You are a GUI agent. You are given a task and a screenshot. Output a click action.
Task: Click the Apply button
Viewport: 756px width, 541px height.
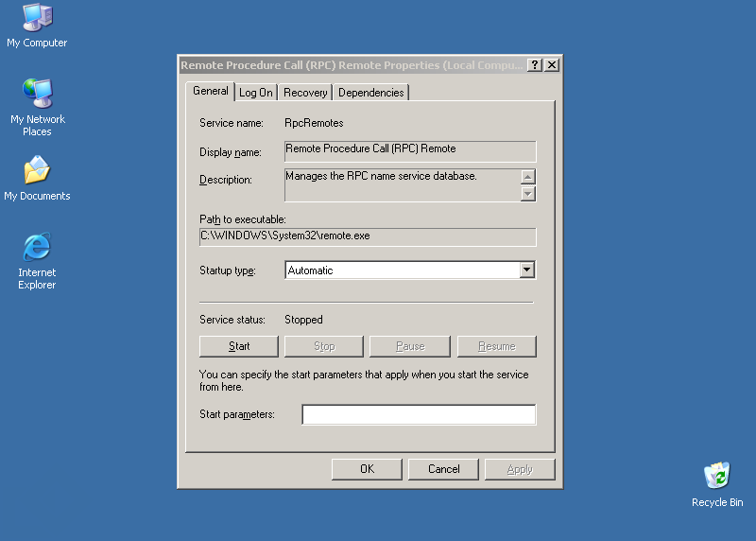point(520,469)
